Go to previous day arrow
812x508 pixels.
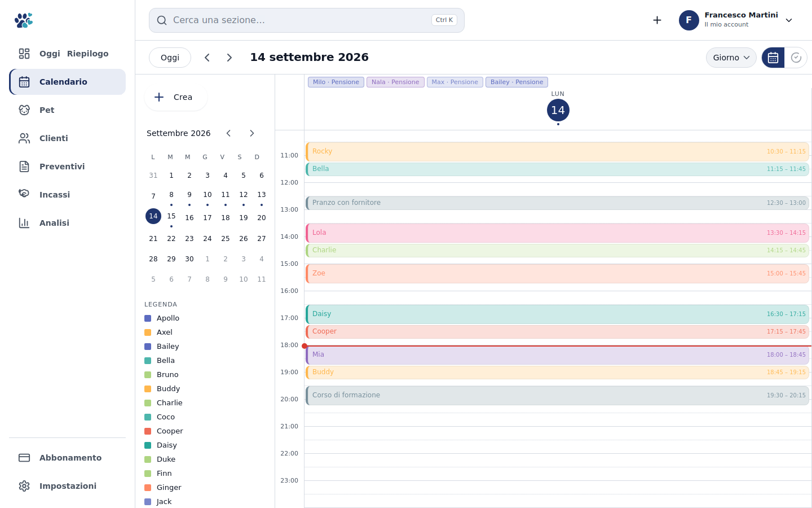coord(207,58)
